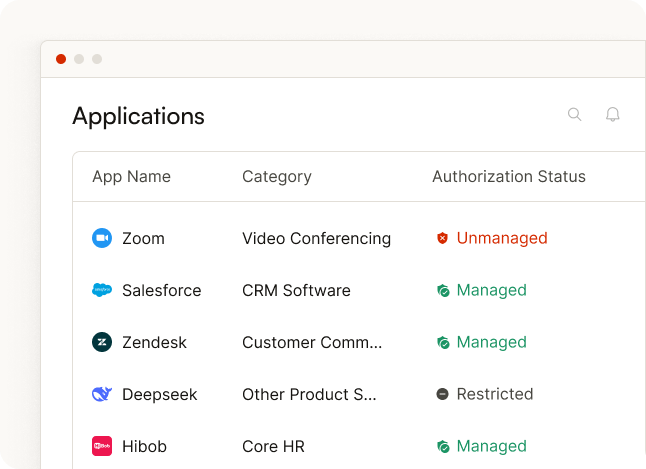Open the search magnifier icon
Screen dimensions: 646x469
[574, 114]
